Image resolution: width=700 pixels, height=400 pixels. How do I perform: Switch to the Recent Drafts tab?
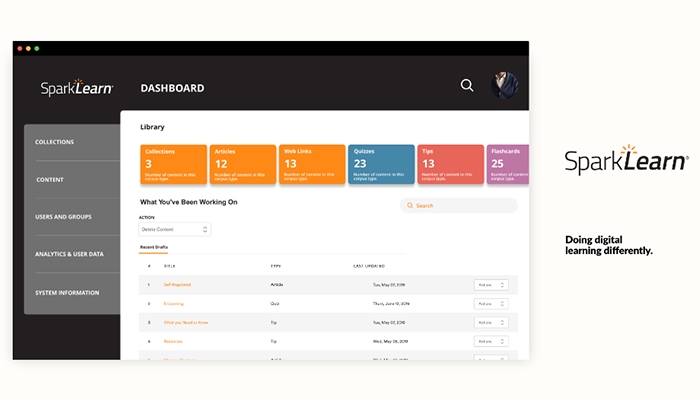154,247
